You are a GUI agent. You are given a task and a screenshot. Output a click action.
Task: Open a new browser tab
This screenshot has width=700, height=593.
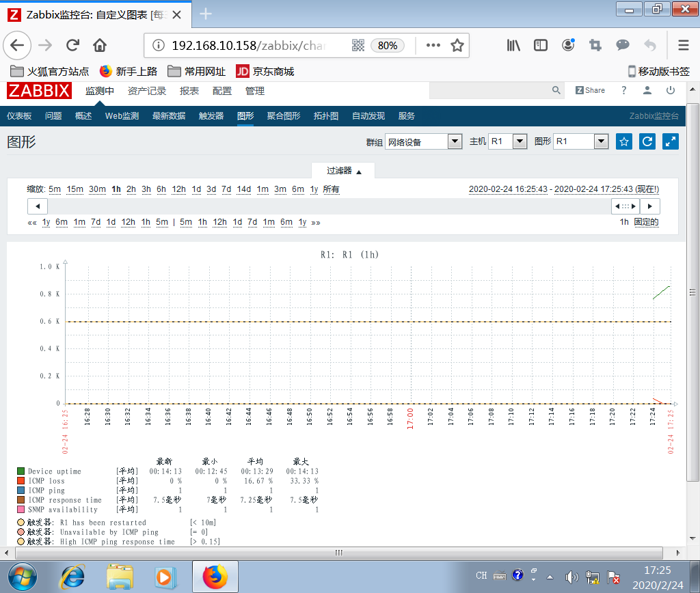coord(205,14)
